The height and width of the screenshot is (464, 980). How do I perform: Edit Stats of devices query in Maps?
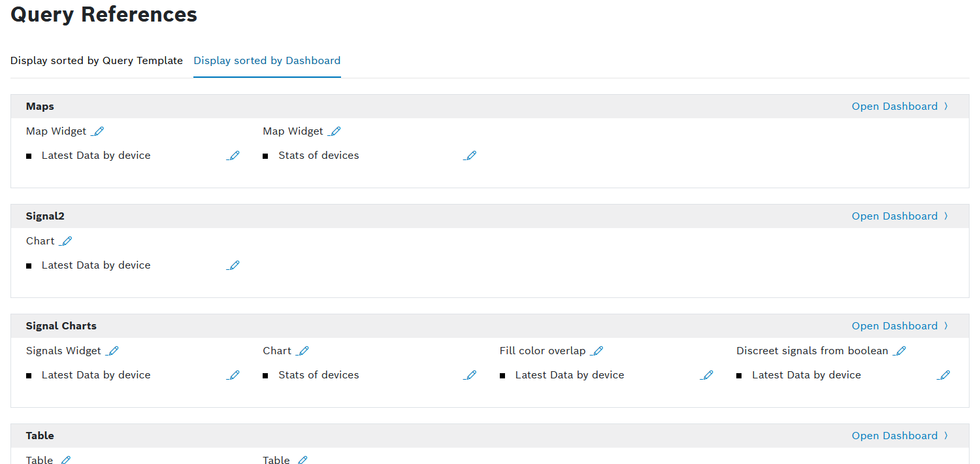[470, 156]
